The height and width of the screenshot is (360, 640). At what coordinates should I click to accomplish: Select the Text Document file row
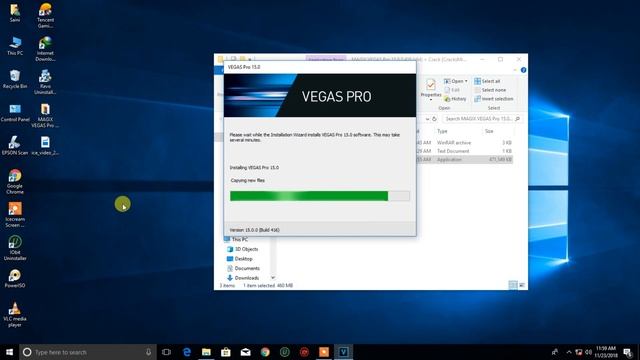(x=464, y=151)
